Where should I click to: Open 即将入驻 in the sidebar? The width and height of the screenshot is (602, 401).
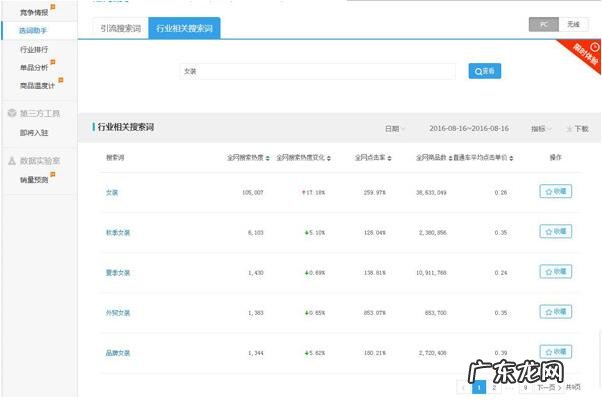click(x=34, y=133)
